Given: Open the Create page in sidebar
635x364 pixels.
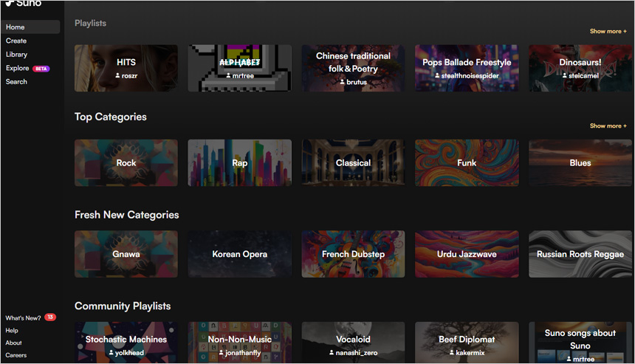Looking at the screenshot, I should pos(16,41).
